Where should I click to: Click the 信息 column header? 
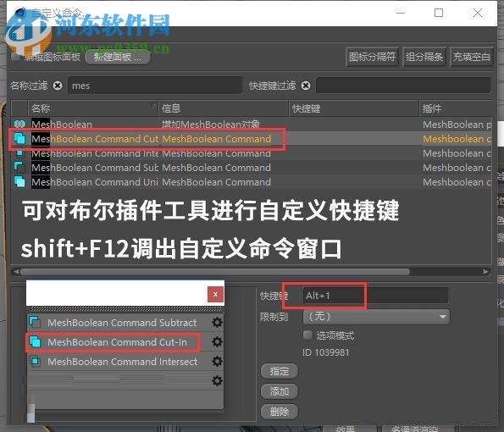(x=224, y=108)
